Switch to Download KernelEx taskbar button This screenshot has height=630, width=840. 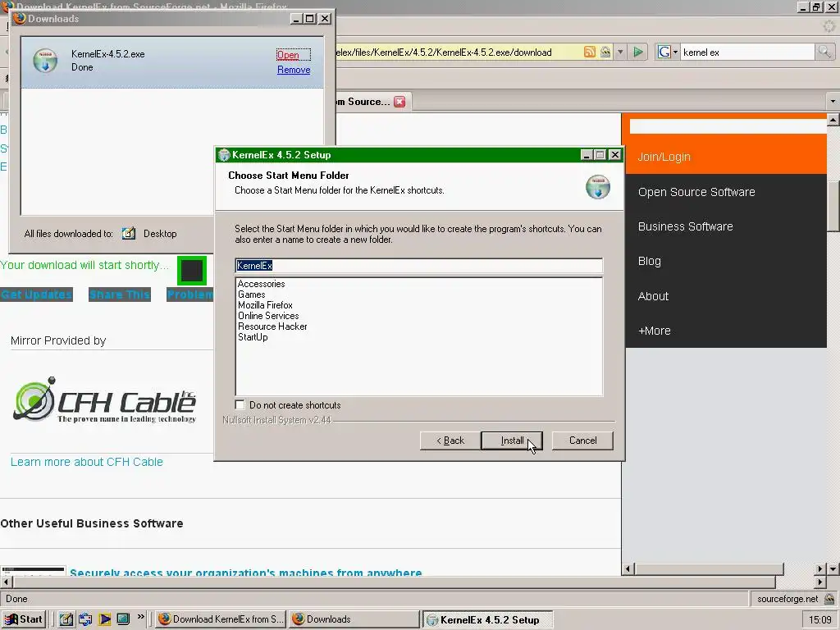(221, 619)
